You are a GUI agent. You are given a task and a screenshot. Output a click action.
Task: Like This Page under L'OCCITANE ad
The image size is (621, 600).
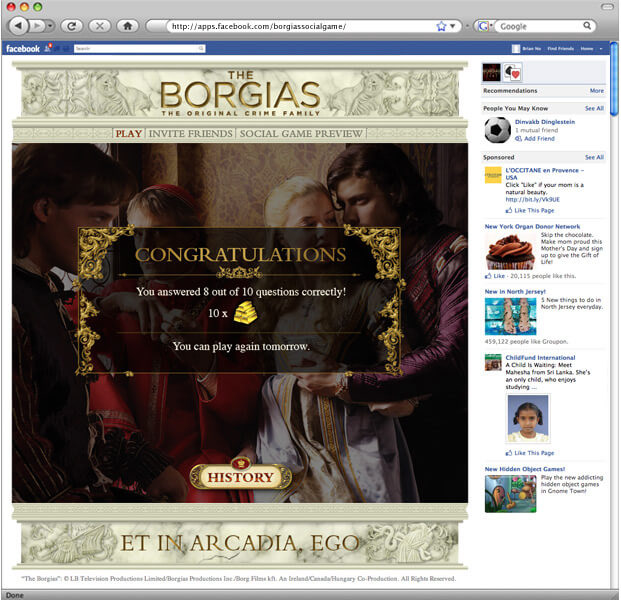tap(530, 210)
